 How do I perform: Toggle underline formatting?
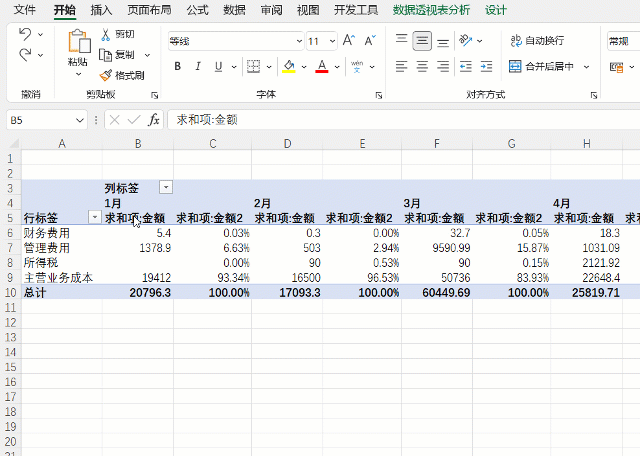[218, 67]
